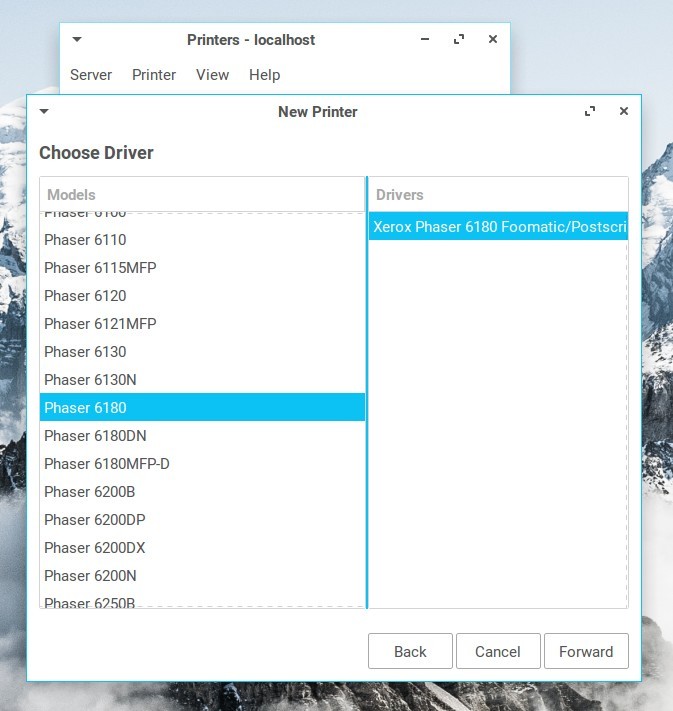Image resolution: width=673 pixels, height=711 pixels.
Task: Choose Phaser 6130N from models list
Action: (90, 380)
